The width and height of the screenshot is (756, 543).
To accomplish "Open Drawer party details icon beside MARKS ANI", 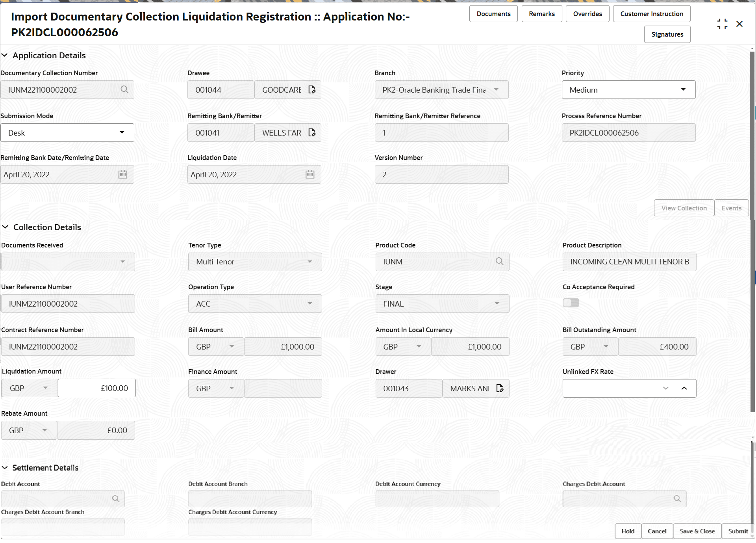I will point(500,388).
